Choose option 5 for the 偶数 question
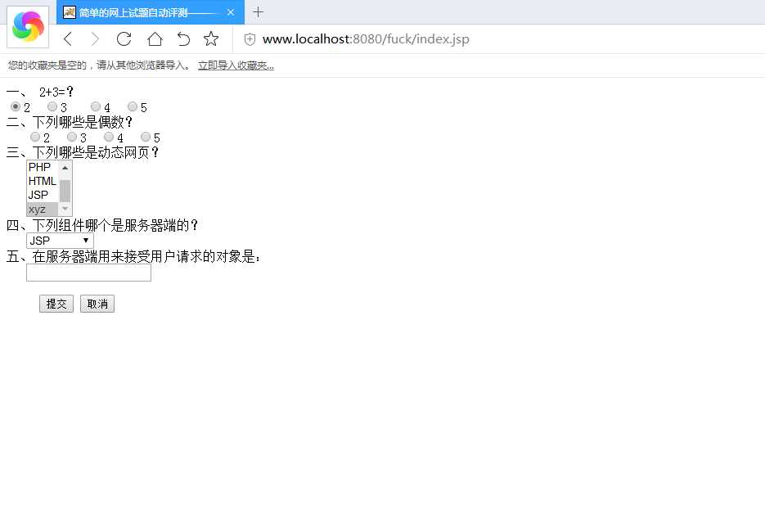 pyautogui.click(x=146, y=137)
